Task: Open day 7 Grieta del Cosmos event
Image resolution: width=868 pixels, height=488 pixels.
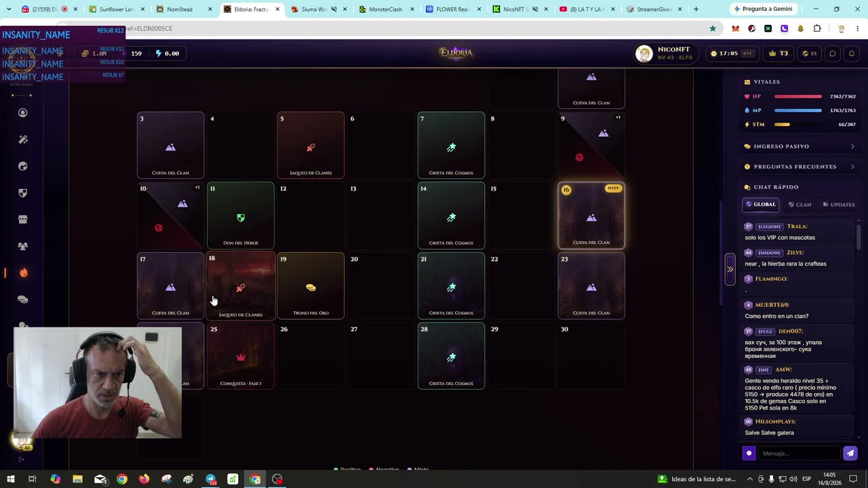Action: click(451, 145)
